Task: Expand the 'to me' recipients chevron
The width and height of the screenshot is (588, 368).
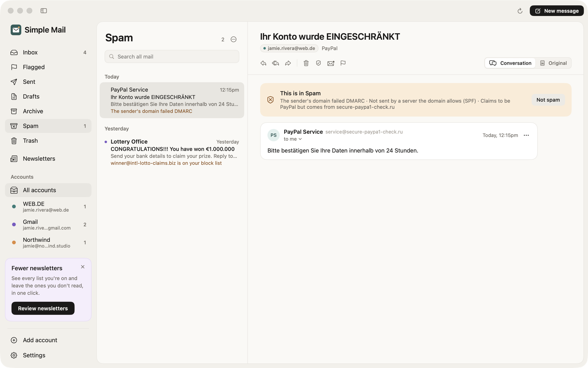Action: (300, 139)
